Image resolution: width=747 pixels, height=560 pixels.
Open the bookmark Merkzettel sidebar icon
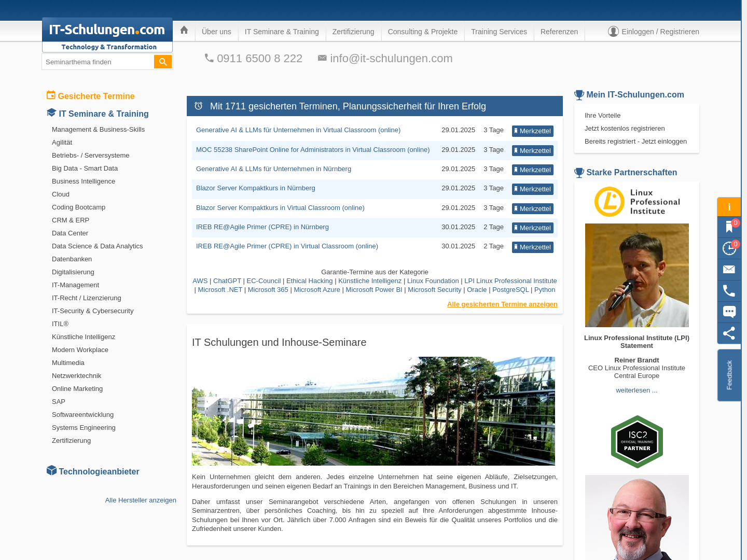[x=729, y=227]
